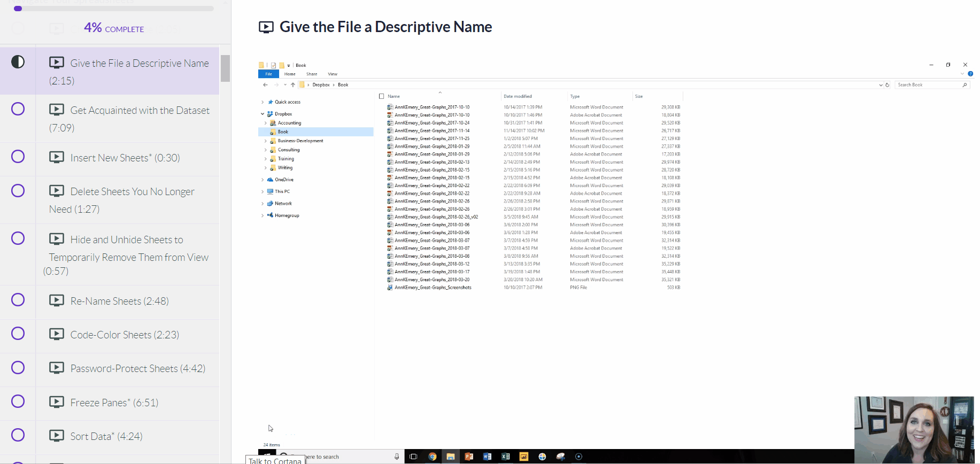Open Word from the taskbar

click(487, 457)
